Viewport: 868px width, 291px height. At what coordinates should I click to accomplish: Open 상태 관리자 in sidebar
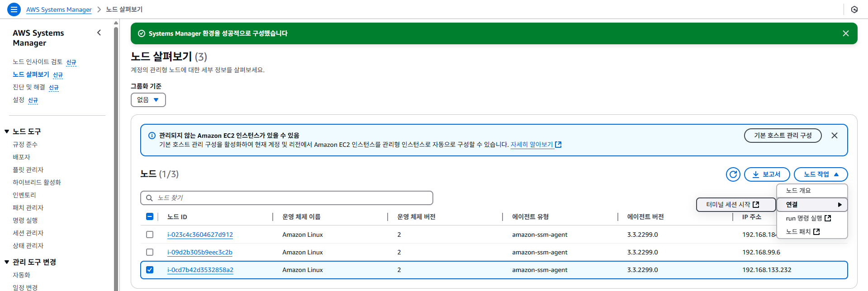point(28,246)
